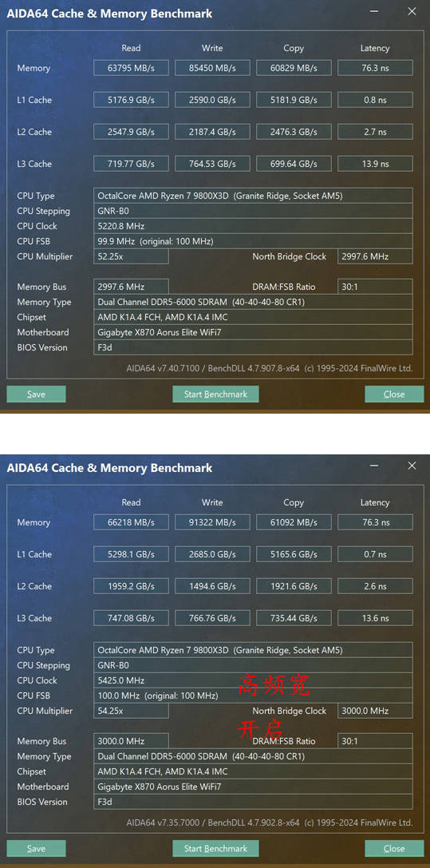This screenshot has height=868, width=430.
Task: Select Memory Read value 63795 MB/s
Action: (131, 68)
